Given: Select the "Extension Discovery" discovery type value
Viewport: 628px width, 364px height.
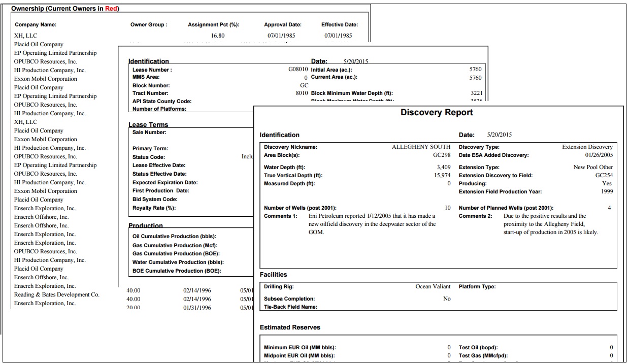Looking at the screenshot, I should pyautogui.click(x=587, y=147).
